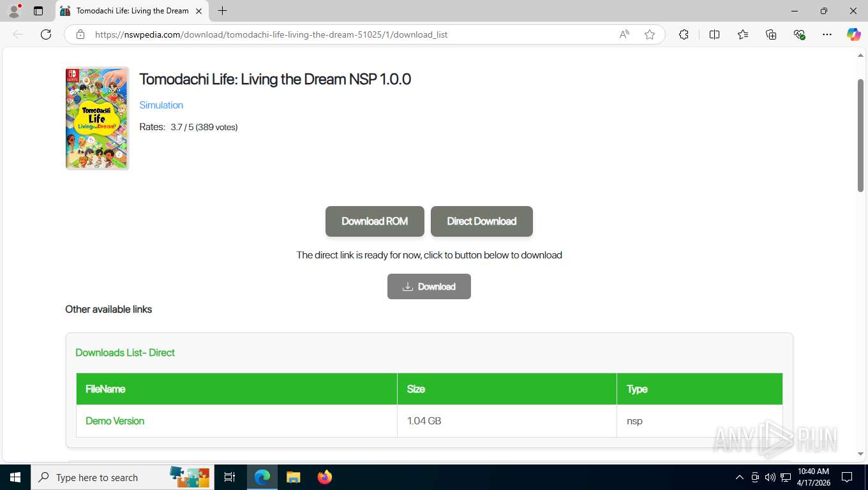Image resolution: width=868 pixels, height=490 pixels.
Task: Open the Extensions puzzle icon
Action: pos(684,34)
